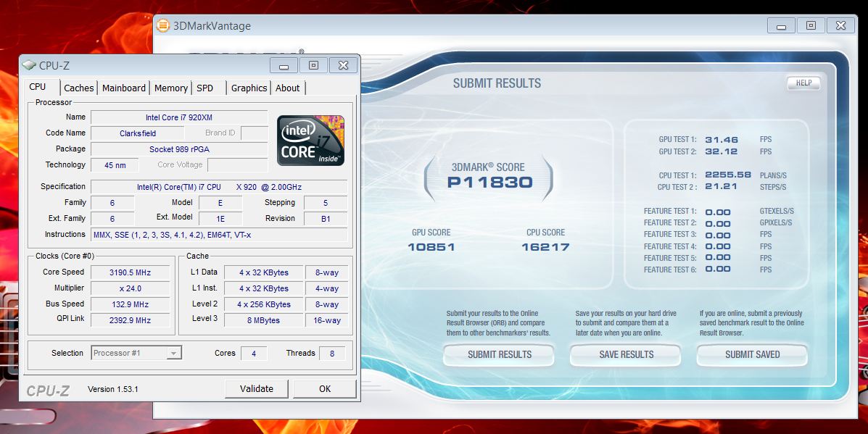Click the 'SUBMIT RESULTS' heading in 3DMark Vantage
The height and width of the screenshot is (434, 868).
coord(497,83)
